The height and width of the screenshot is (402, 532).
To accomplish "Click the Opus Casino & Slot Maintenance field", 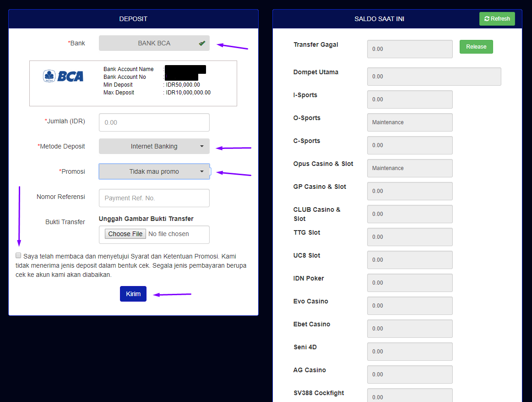I will pos(410,168).
